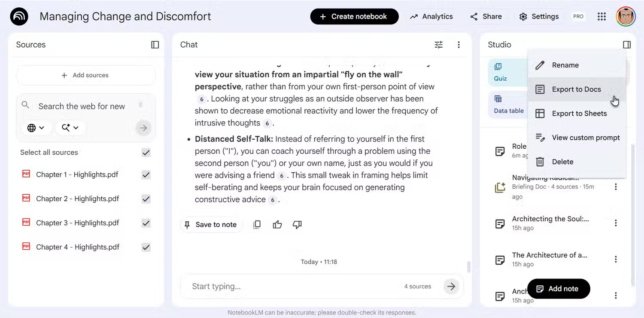Click the NotebookLM logo
The height and width of the screenshot is (318, 644).
pyautogui.click(x=19, y=17)
